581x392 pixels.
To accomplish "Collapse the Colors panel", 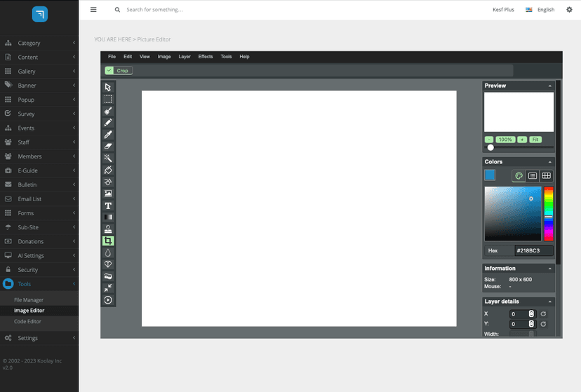I will (550, 162).
